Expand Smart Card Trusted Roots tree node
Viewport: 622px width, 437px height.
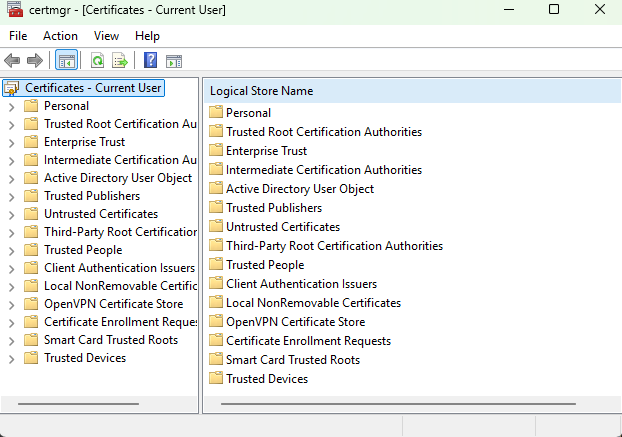pyautogui.click(x=12, y=341)
